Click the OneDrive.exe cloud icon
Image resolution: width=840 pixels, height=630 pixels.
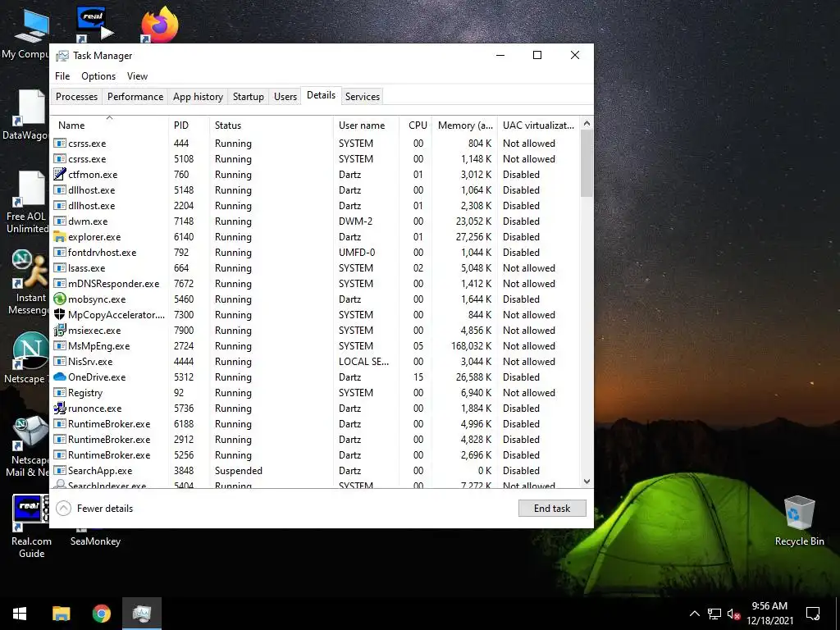[59, 377]
